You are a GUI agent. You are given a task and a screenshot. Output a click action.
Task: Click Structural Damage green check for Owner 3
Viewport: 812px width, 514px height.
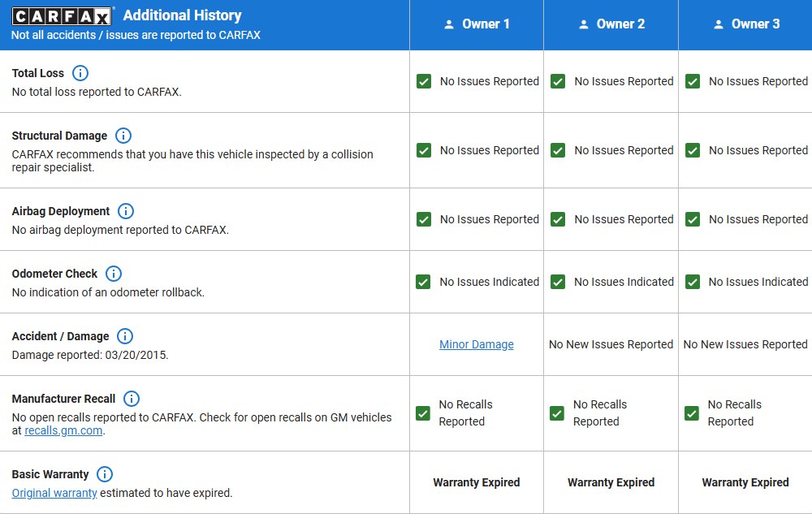point(693,150)
